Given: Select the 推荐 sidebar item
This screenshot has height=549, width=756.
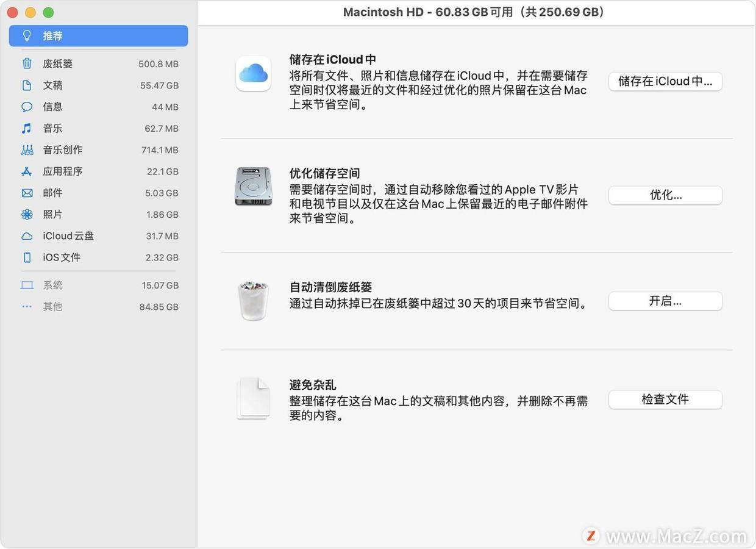Looking at the screenshot, I should (x=98, y=36).
